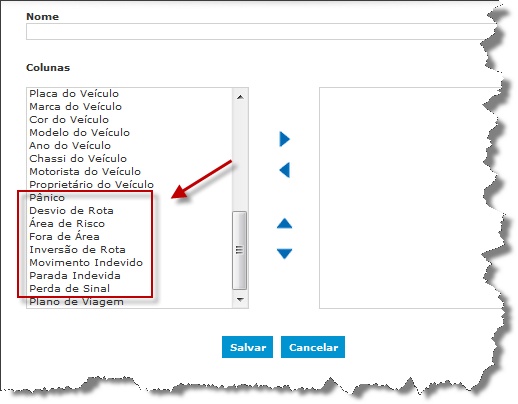This screenshot has width=518, height=404.
Task: Choose Cor do Veículo from columns list
Action: [69, 120]
